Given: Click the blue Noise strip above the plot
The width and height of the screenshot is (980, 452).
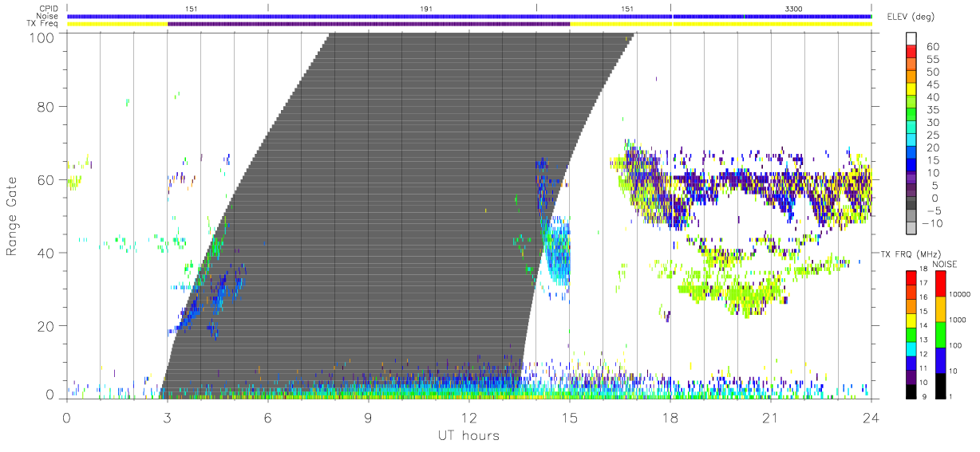Looking at the screenshot, I should click(469, 16).
